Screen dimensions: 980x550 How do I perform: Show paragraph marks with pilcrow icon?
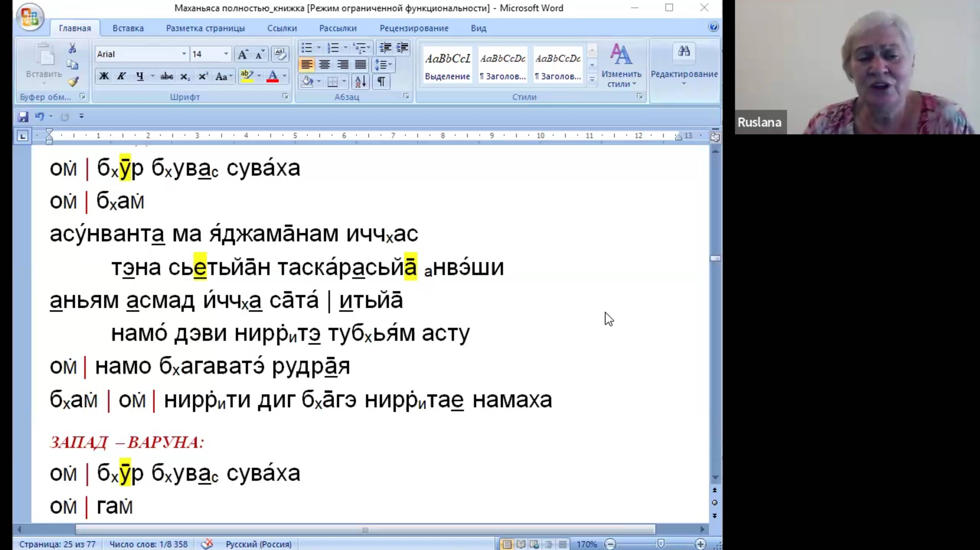[x=381, y=81]
